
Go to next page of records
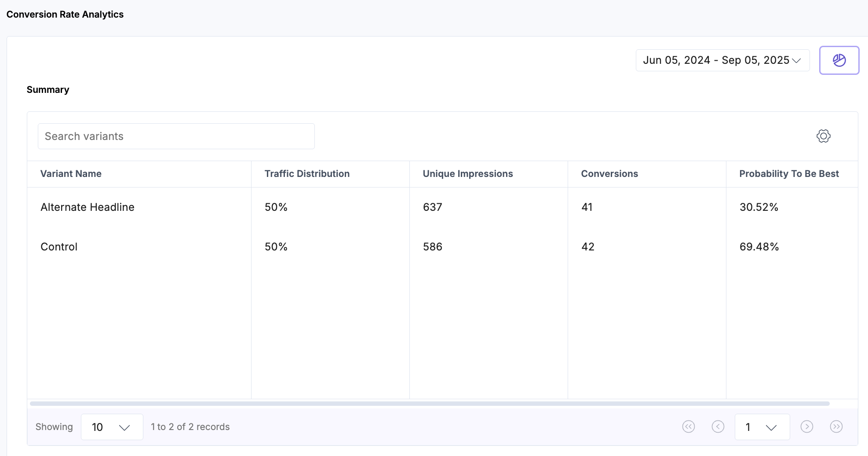pos(806,427)
